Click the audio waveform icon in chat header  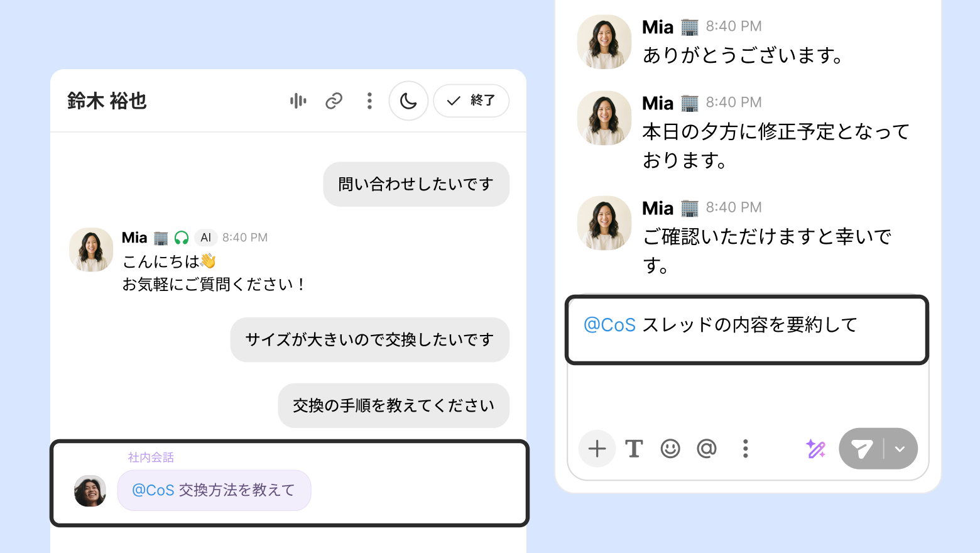[x=298, y=101]
